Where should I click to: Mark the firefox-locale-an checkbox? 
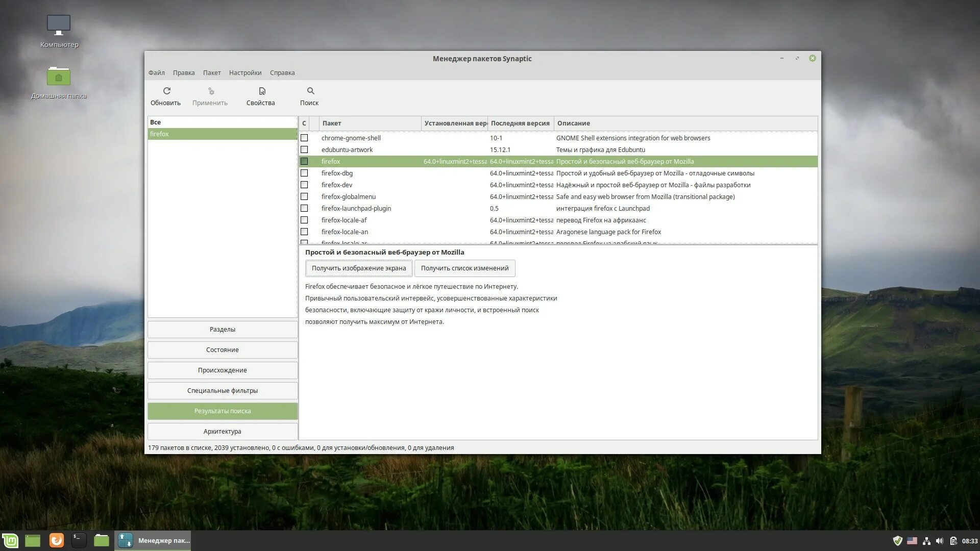[304, 232]
